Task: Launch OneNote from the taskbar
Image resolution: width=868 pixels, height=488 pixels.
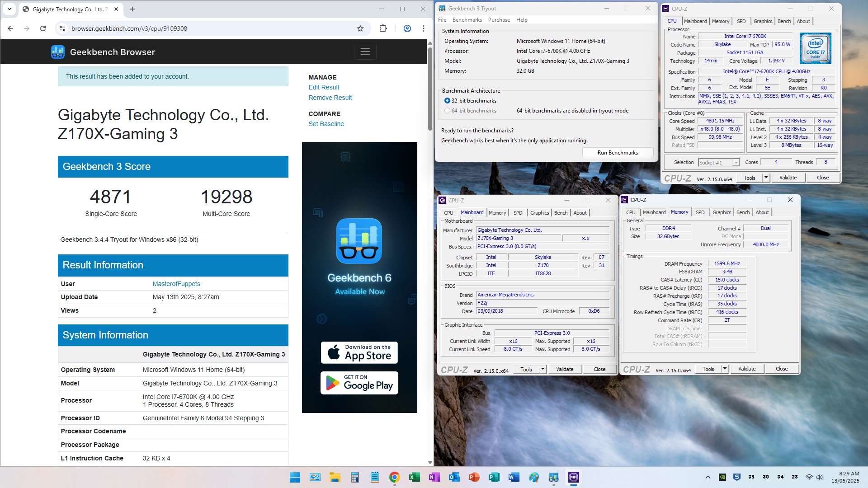Action: pos(434,477)
